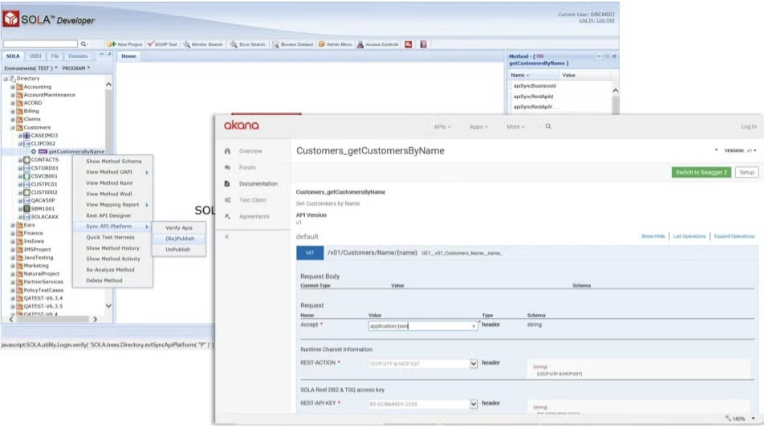764x428 pixels.
Task: Click the SOLA logo cube icon
Action: [11, 19]
